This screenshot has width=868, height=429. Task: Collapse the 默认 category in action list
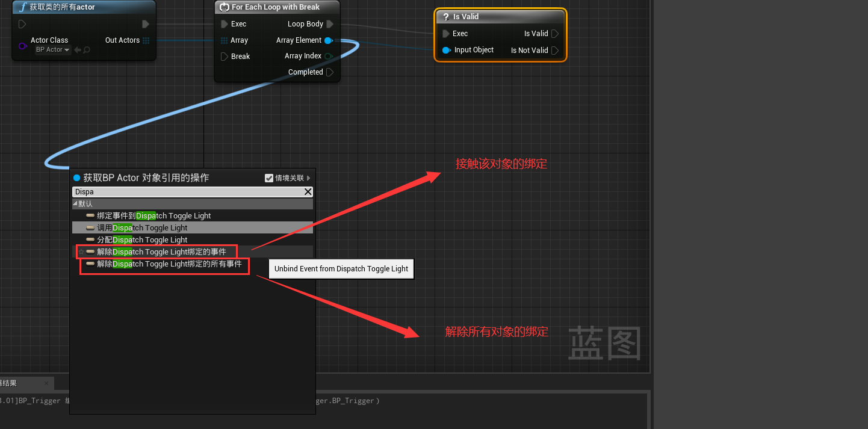75,204
